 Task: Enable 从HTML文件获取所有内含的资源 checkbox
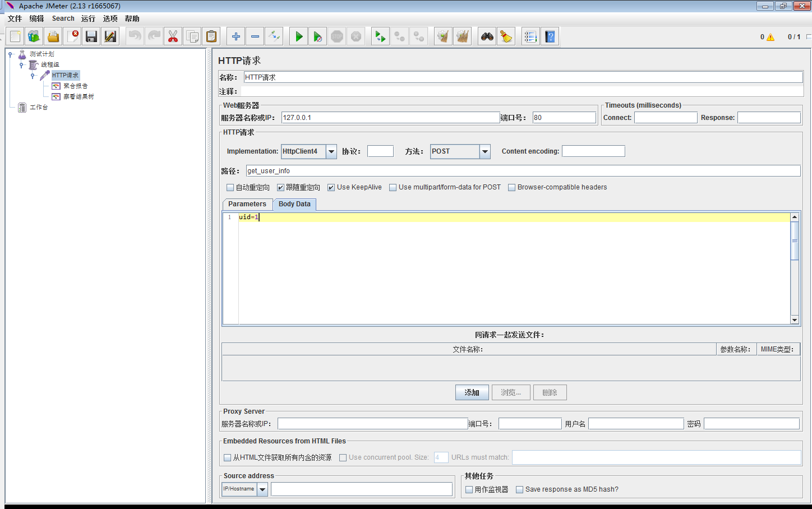[228, 457]
